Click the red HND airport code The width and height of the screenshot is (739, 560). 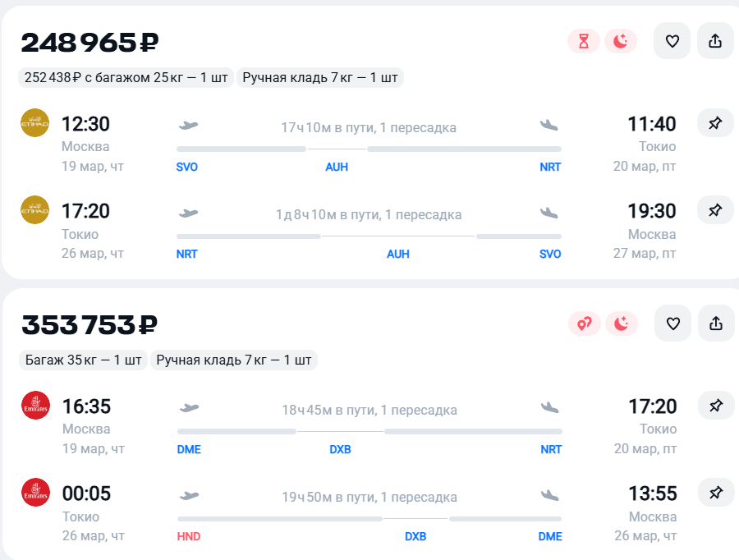(x=189, y=536)
